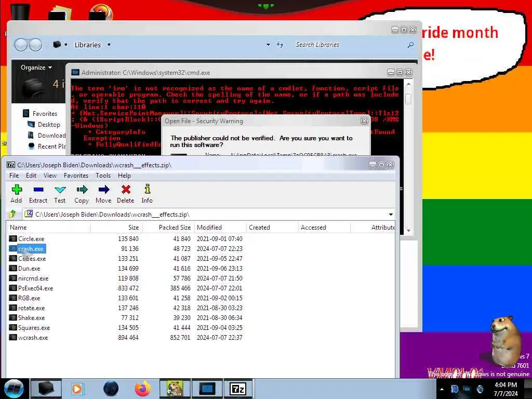
Task: Click the cmd window taskbar button
Action: pyautogui.click(x=207, y=389)
